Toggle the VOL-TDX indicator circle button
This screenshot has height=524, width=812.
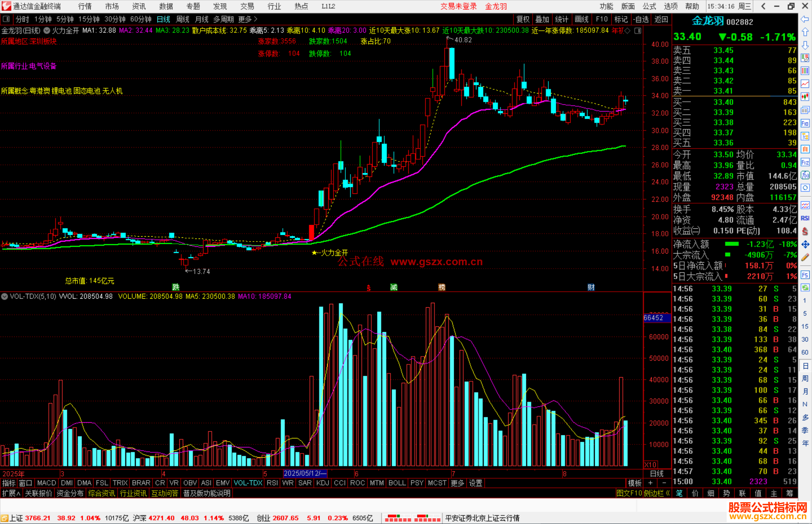click(x=5, y=296)
